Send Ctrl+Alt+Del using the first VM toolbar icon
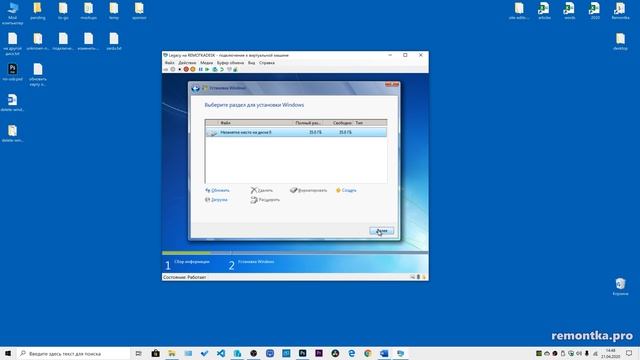 coord(166,69)
